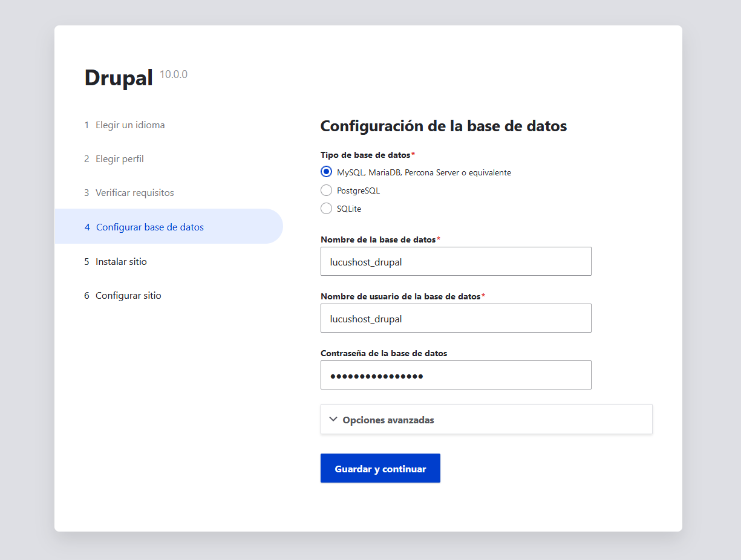Click step 6 Configurar sitio
The width and height of the screenshot is (741, 560).
click(128, 296)
